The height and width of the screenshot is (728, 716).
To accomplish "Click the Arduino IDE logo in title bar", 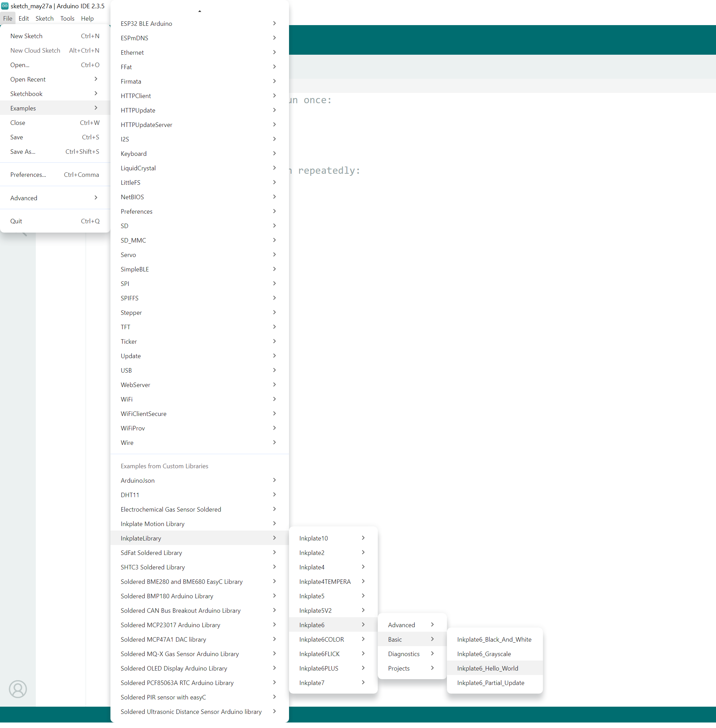I will pyautogui.click(x=5, y=6).
